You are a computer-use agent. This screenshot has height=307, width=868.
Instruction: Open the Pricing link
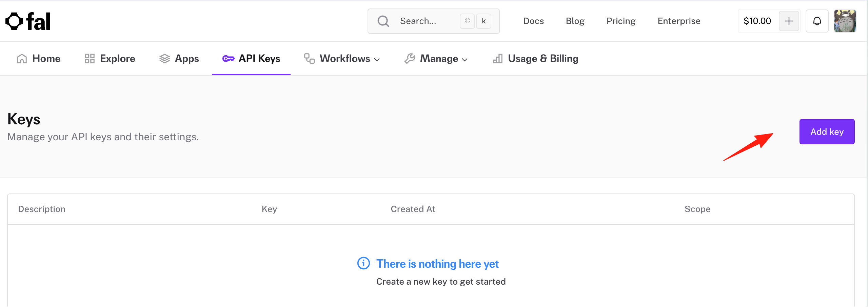pos(621,21)
